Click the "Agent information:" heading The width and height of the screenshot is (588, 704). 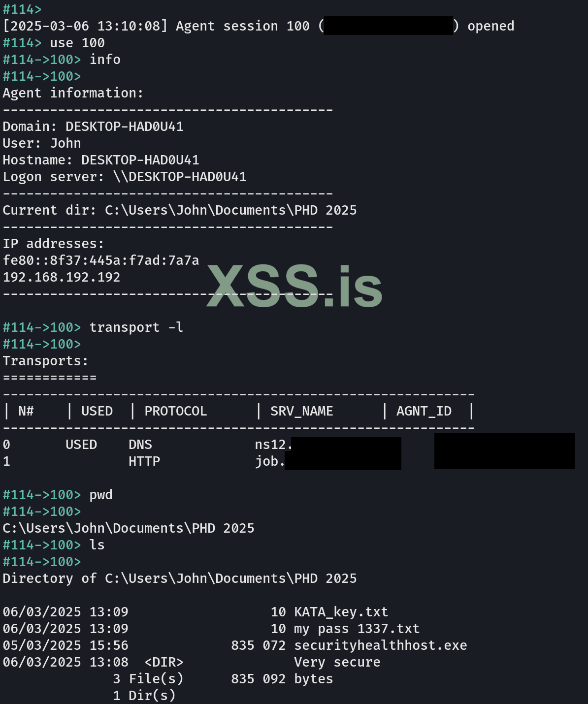pos(73,93)
